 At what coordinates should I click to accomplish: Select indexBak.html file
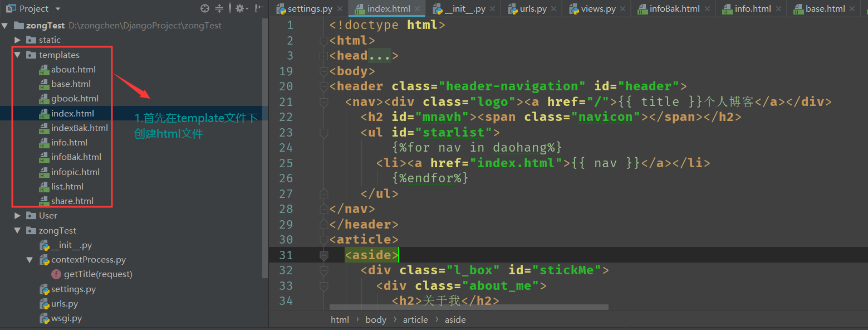pyautogui.click(x=79, y=128)
